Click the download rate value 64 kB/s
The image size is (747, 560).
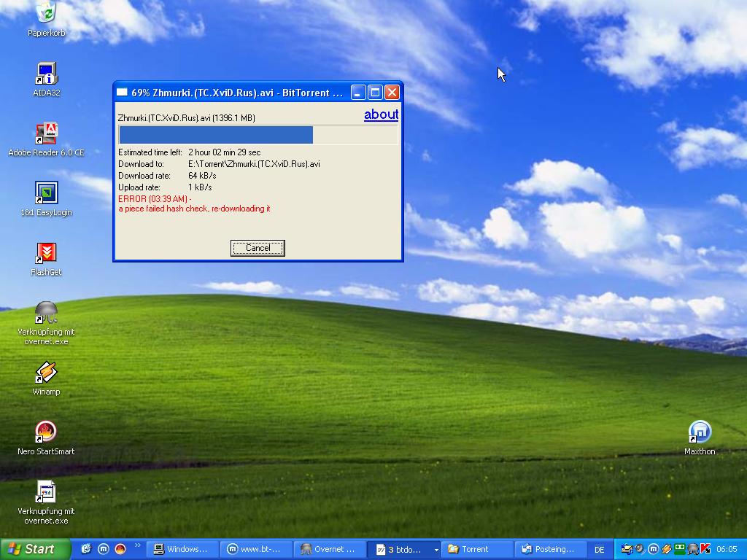202,176
